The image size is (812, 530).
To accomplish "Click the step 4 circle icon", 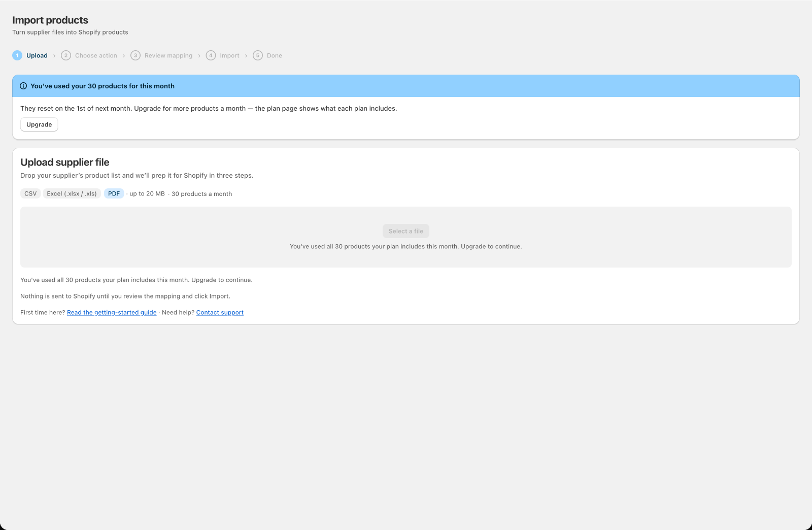I will (211, 55).
